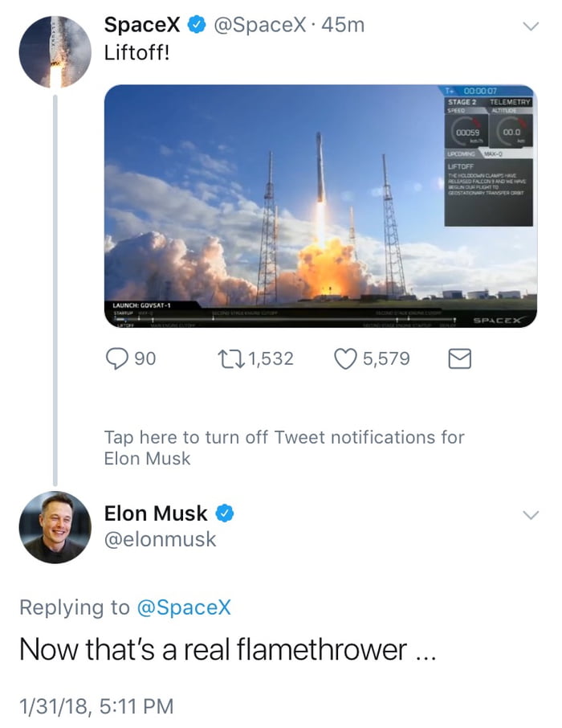Click the @SpaceX handle beside name
562x728 pixels.
pyautogui.click(x=260, y=25)
